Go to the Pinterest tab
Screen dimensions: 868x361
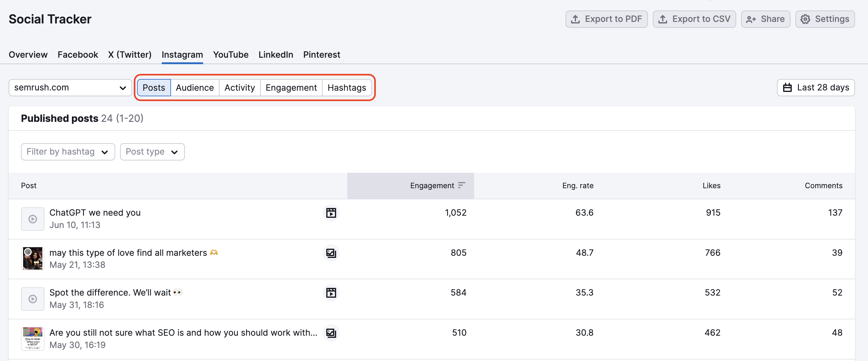click(x=322, y=55)
